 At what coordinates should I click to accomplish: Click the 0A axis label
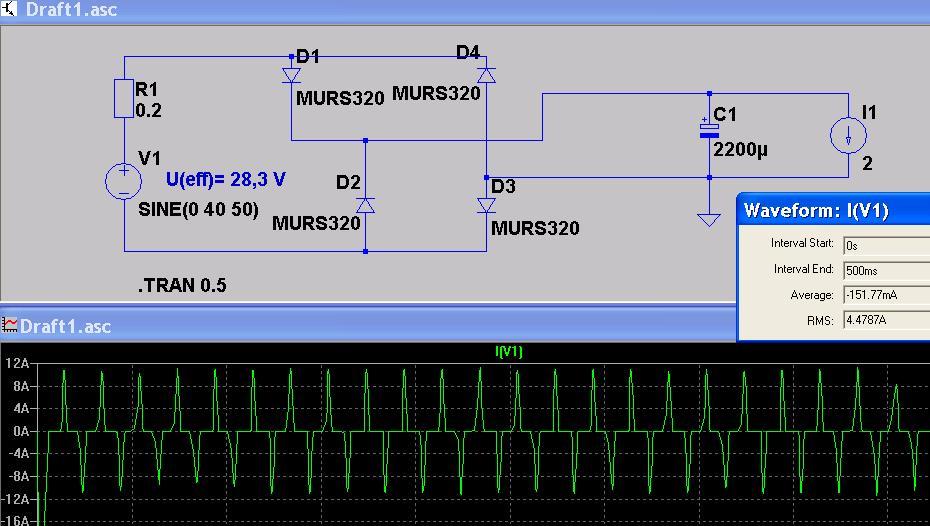pyautogui.click(x=21, y=432)
